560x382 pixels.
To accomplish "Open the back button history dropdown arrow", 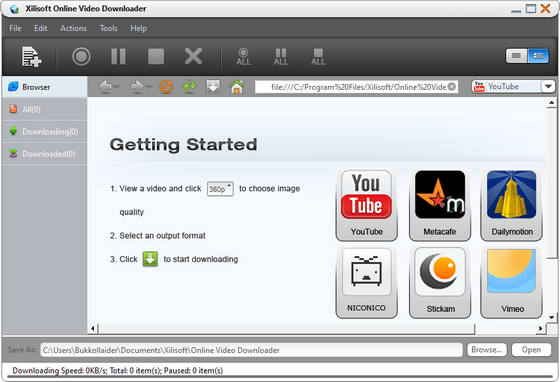I will pyautogui.click(x=117, y=87).
